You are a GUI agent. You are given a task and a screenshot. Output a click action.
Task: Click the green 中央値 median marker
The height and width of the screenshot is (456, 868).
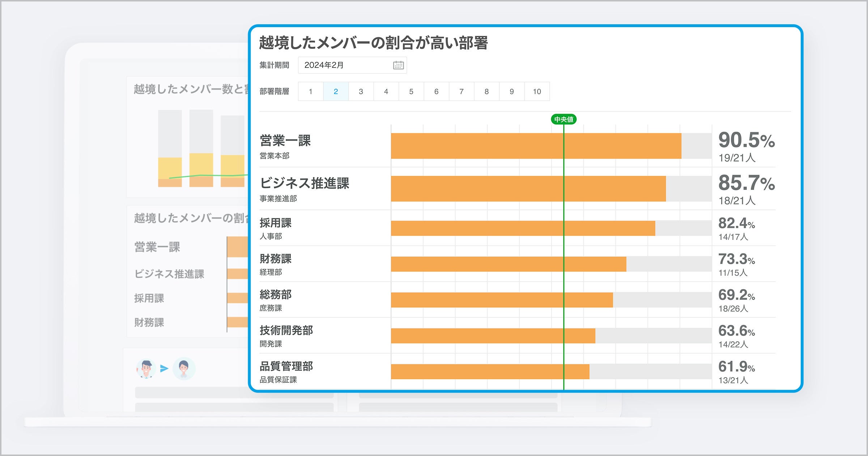563,119
